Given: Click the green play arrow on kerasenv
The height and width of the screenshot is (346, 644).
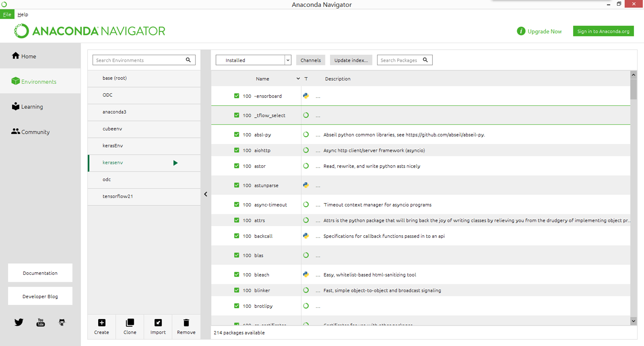Looking at the screenshot, I should (176, 163).
